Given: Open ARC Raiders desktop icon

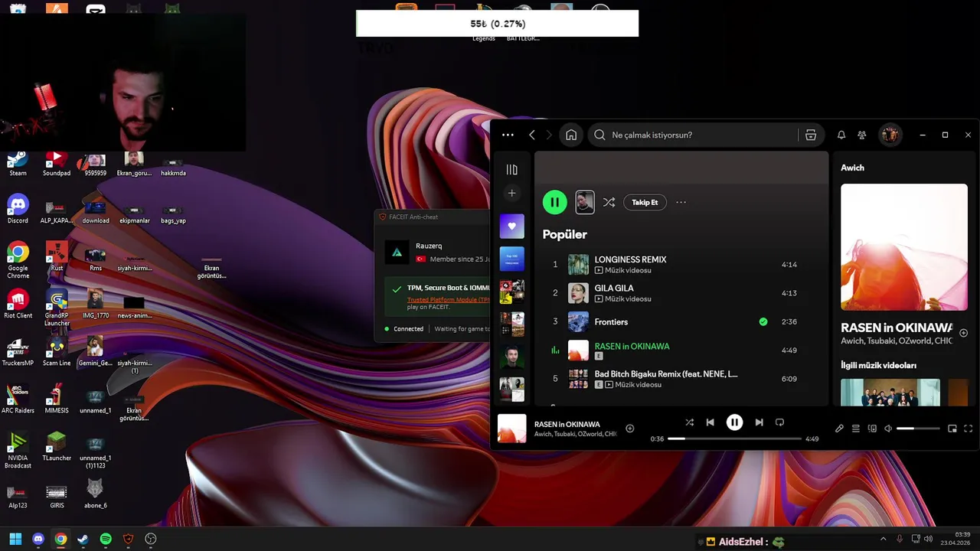Looking at the screenshot, I should 18,399.
